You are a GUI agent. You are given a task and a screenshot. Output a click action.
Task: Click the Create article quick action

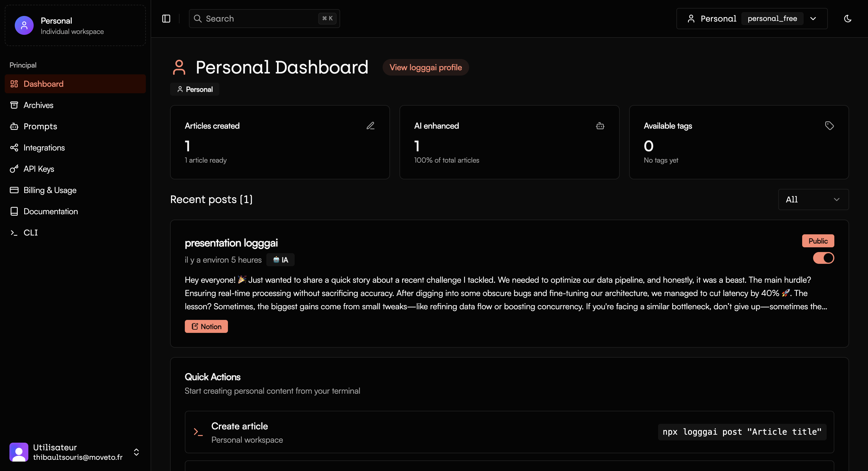coord(509,432)
